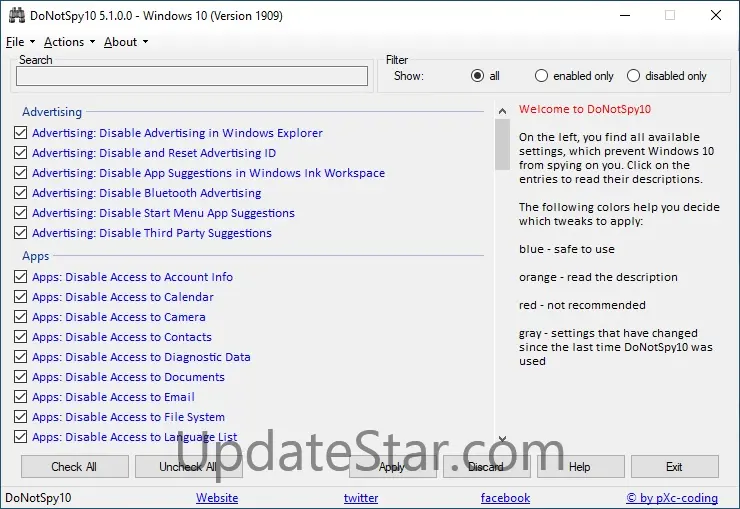Image resolution: width=740 pixels, height=509 pixels.
Task: Uncheck Disable Third Party Suggestions
Action: [20, 233]
